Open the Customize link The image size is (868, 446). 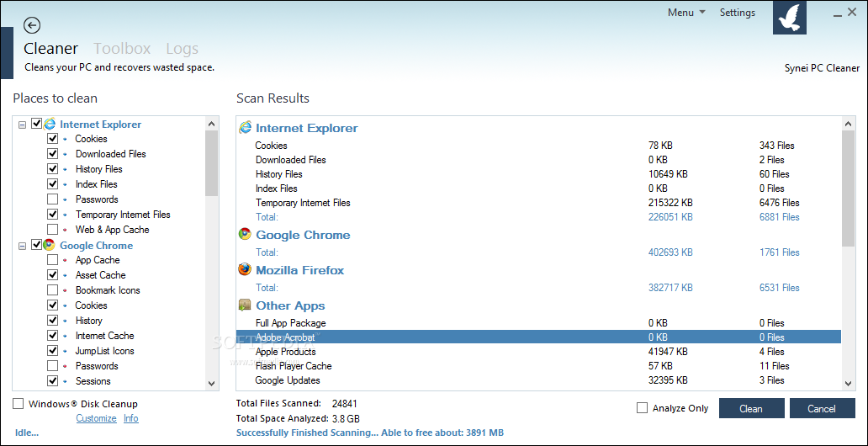(x=97, y=418)
